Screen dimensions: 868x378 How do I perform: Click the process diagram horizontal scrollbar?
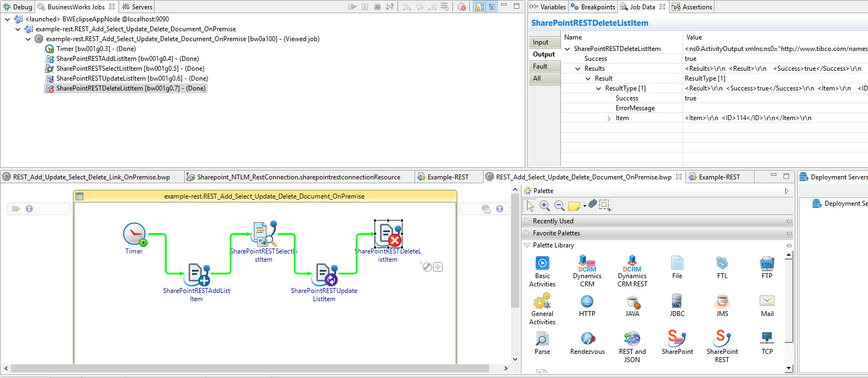coord(250,368)
